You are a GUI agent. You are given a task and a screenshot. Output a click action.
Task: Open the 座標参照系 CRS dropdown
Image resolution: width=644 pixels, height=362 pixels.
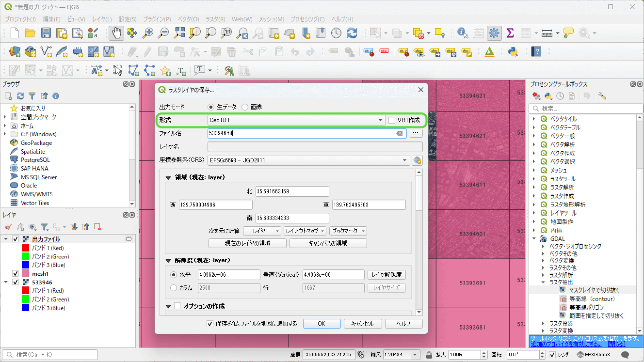(308, 160)
